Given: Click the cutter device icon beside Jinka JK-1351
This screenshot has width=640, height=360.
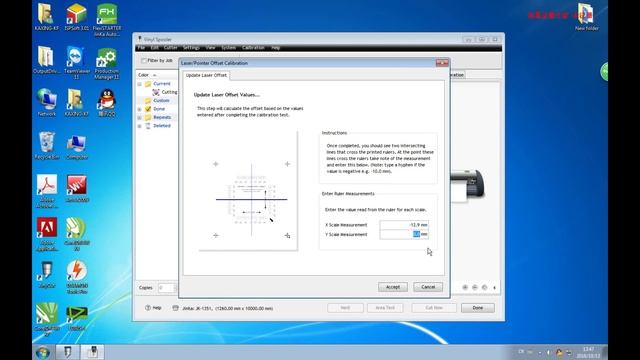Looking at the screenshot, I should pos(175,308).
